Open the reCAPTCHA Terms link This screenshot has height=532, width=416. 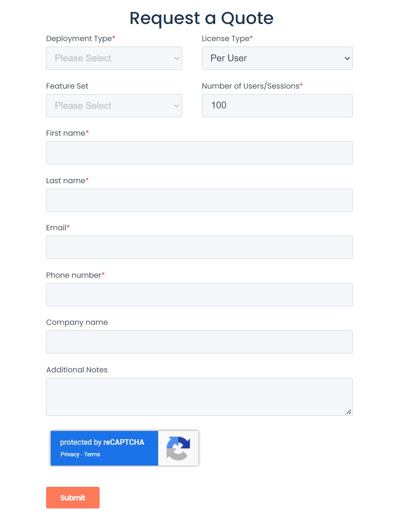(92, 454)
